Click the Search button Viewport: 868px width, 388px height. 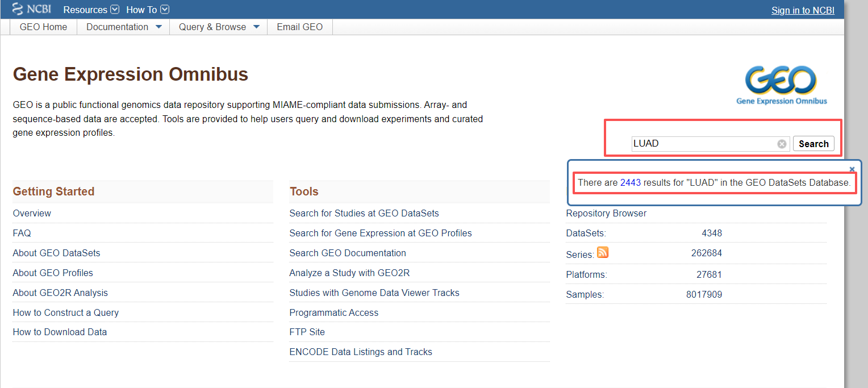coord(813,144)
